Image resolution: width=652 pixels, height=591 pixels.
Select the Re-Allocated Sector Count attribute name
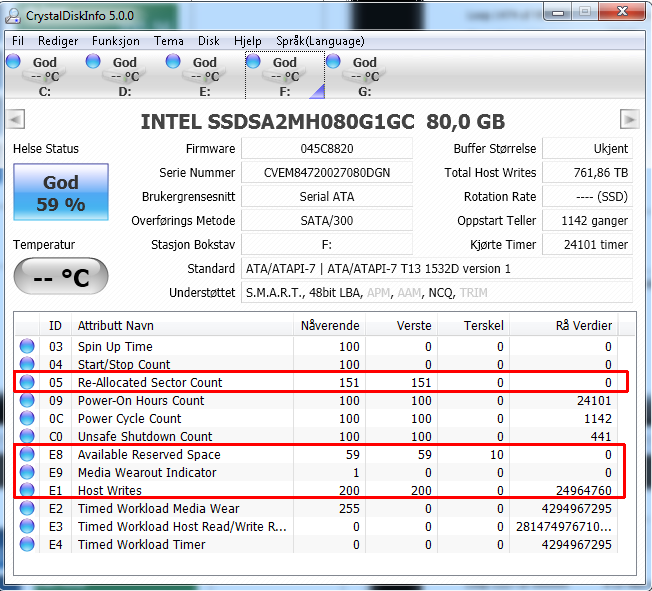150,382
